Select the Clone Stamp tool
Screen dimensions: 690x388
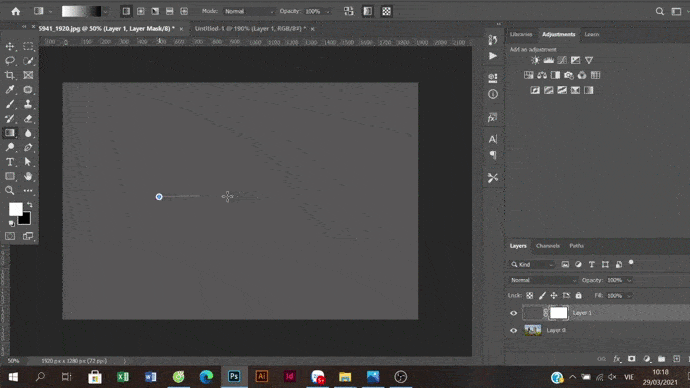[x=28, y=104]
